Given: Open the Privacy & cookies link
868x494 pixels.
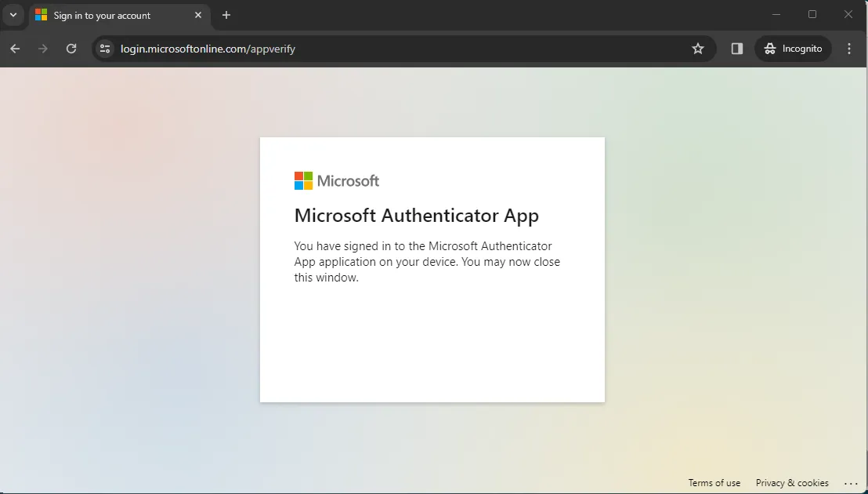Looking at the screenshot, I should [792, 483].
